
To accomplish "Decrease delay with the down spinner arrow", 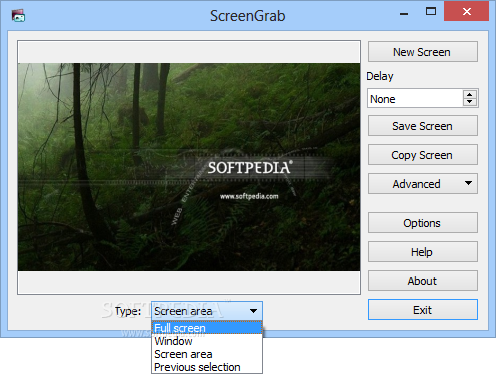I will tap(470, 102).
